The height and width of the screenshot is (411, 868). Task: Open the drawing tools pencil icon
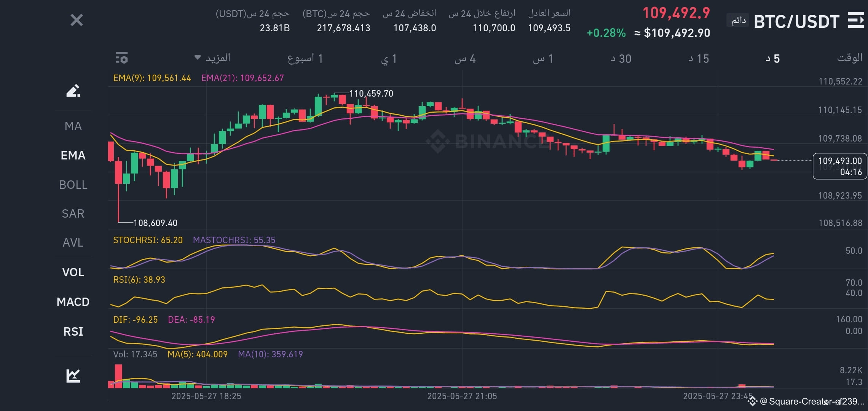[x=73, y=91]
